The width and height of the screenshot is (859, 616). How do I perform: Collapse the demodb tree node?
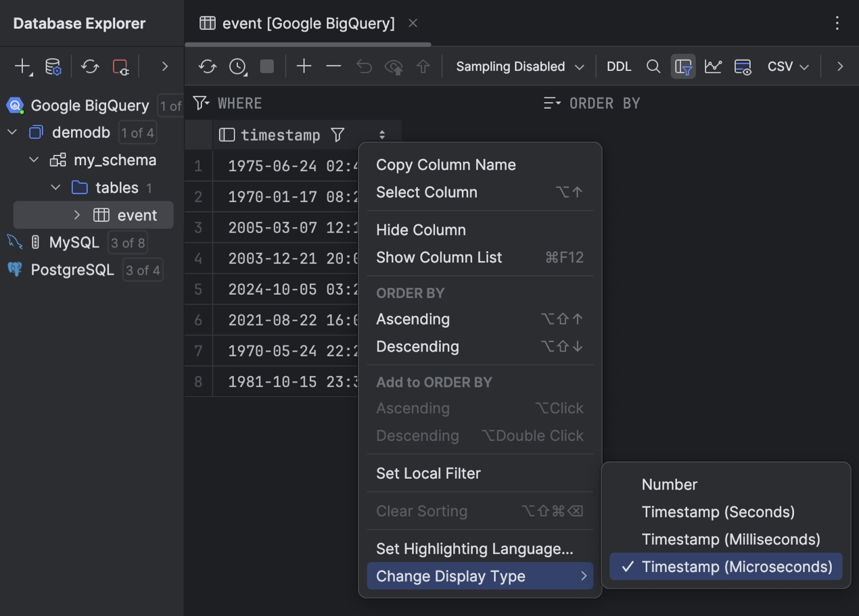12,133
